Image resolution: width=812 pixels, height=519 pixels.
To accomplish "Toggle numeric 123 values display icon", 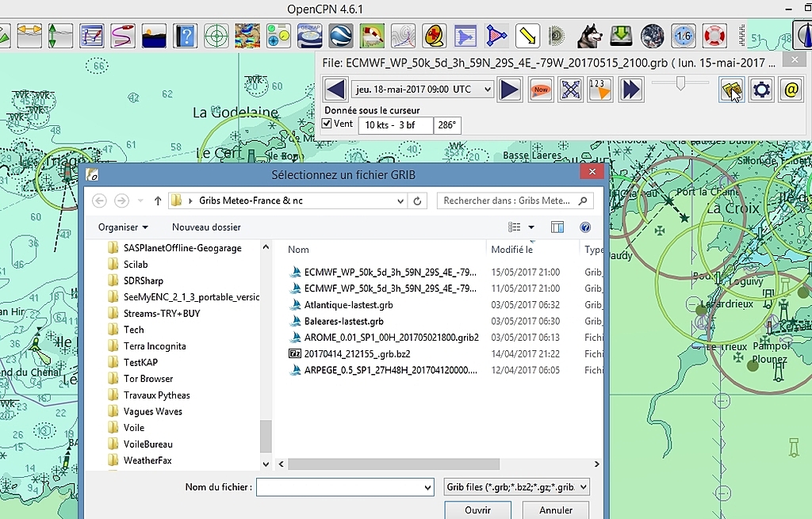I will pos(600,90).
